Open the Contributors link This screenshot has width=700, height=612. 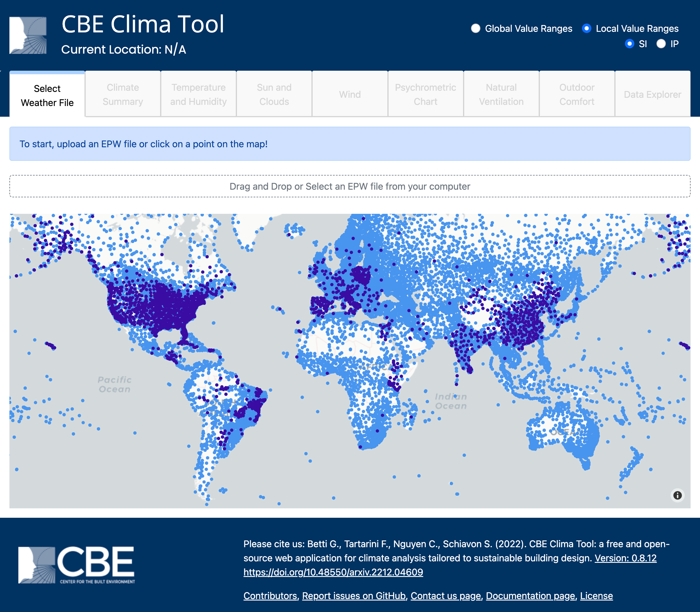pos(270,596)
